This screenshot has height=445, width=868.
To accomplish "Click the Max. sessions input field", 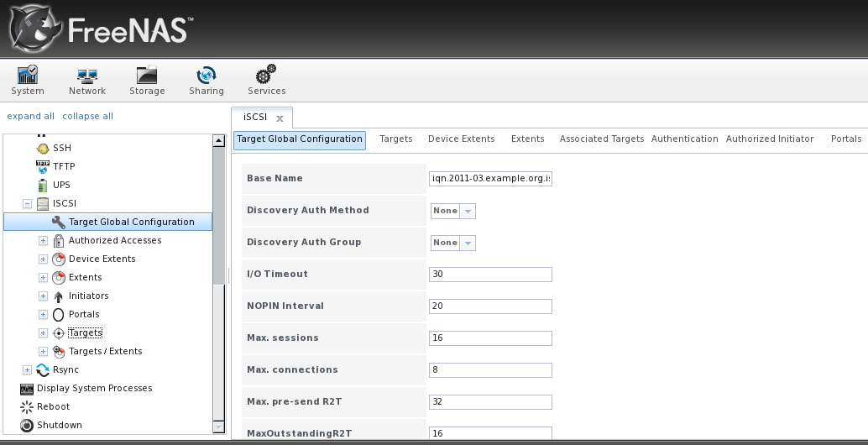I will 490,338.
